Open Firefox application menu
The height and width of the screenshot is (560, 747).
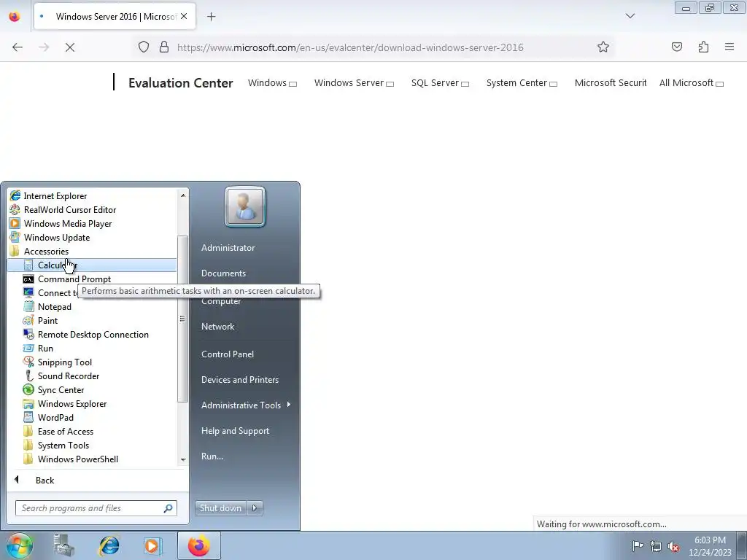(729, 47)
